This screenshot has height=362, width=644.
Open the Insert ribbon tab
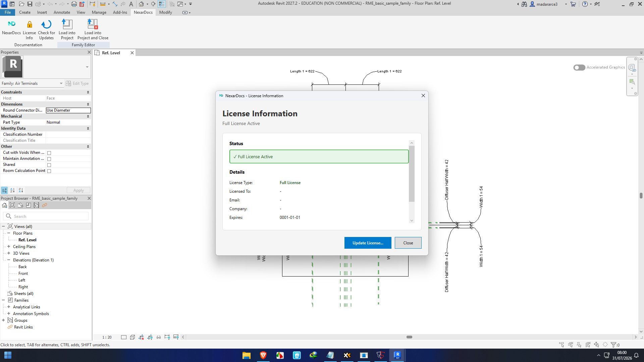click(x=42, y=12)
